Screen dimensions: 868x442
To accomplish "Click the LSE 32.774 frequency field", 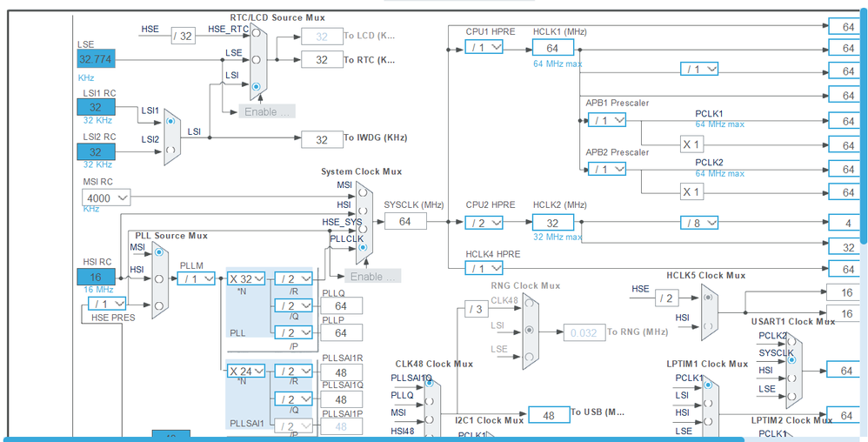I will click(x=96, y=59).
